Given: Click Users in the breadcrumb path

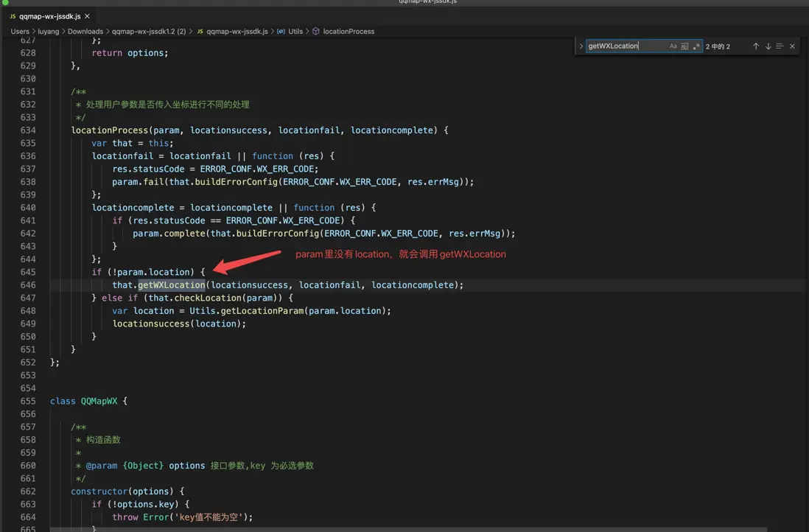Looking at the screenshot, I should pyautogui.click(x=20, y=32).
